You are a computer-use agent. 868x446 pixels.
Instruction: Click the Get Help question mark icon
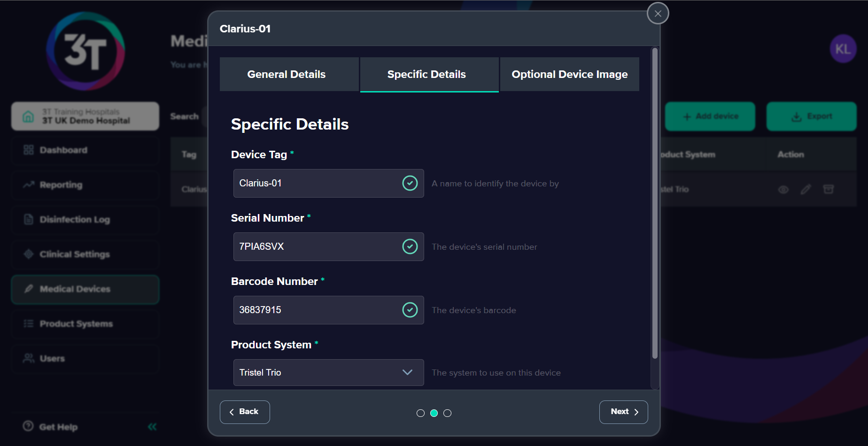point(28,426)
